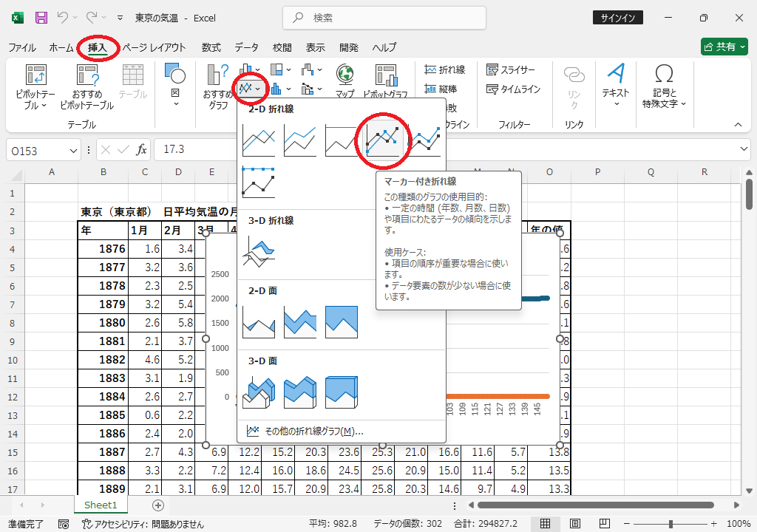This screenshot has width=757, height=532.
Task: Click the マップ chart icon
Action: (344, 75)
